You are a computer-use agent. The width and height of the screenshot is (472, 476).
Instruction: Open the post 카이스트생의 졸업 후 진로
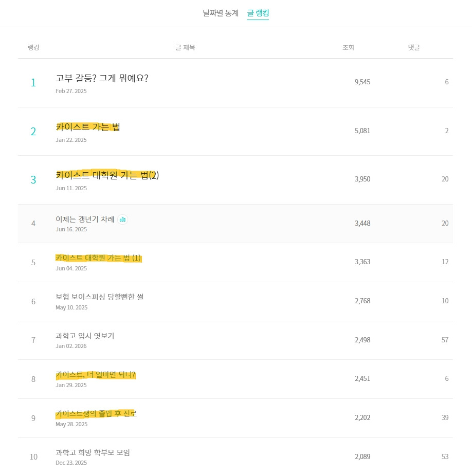point(96,414)
